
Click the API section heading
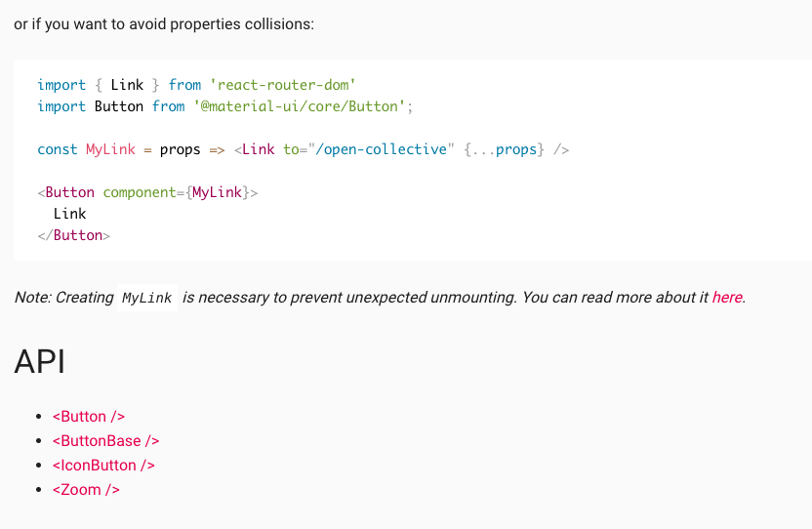(x=39, y=361)
